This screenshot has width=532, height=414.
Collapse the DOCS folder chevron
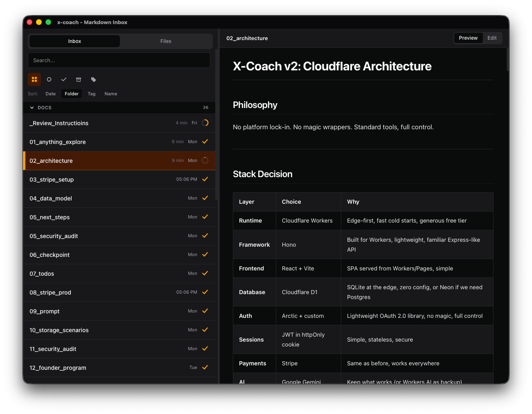tap(32, 108)
